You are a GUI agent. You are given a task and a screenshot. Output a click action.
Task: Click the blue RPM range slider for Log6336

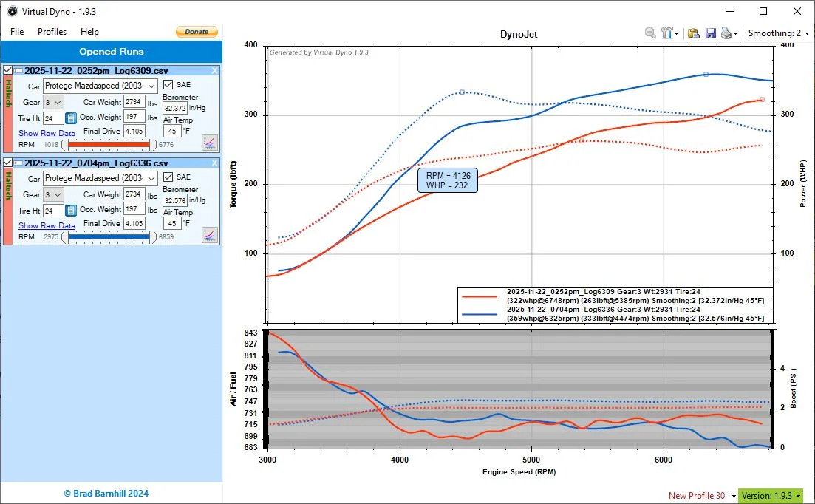(108, 237)
